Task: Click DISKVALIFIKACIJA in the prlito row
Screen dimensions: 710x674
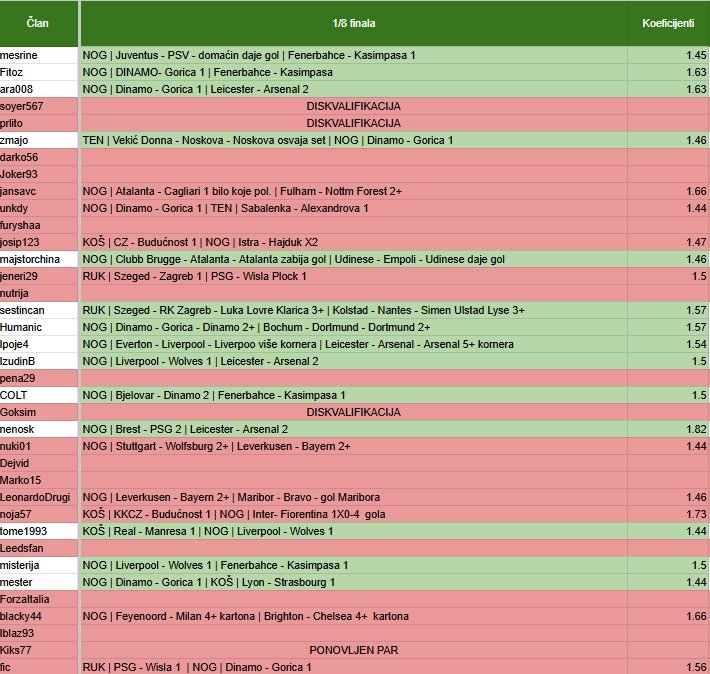Action: 354,123
